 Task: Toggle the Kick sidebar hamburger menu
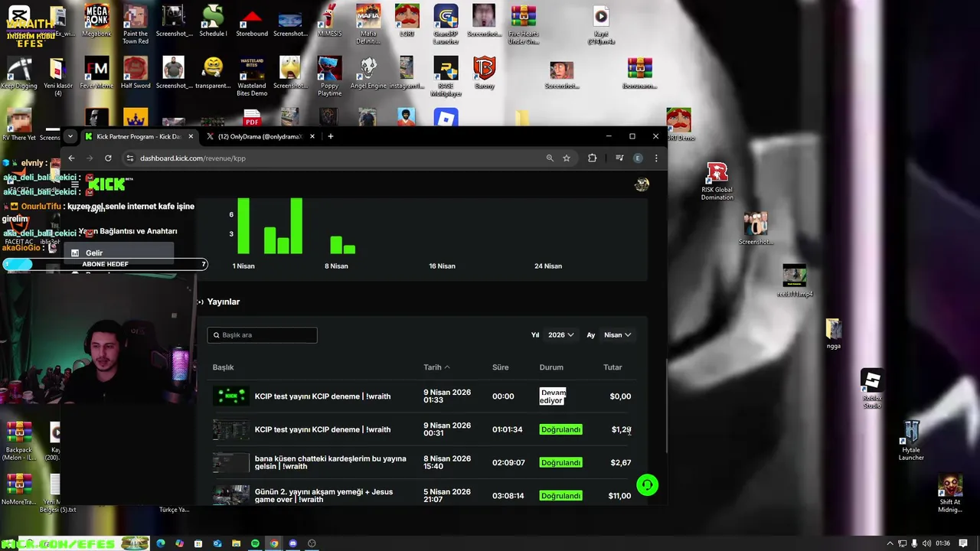tap(75, 184)
